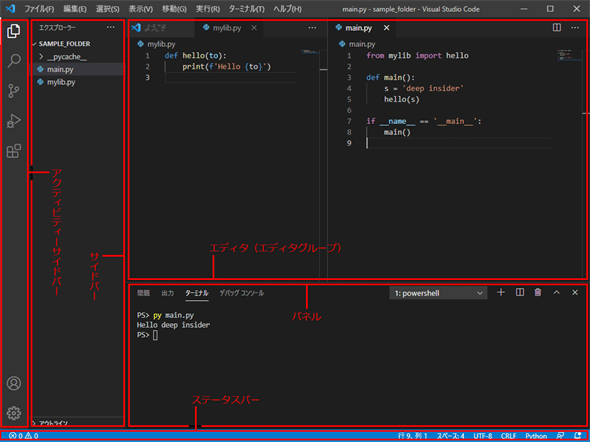Open the Accounts icon in activity bar
Image resolution: width=590 pixels, height=442 pixels.
pyautogui.click(x=14, y=383)
